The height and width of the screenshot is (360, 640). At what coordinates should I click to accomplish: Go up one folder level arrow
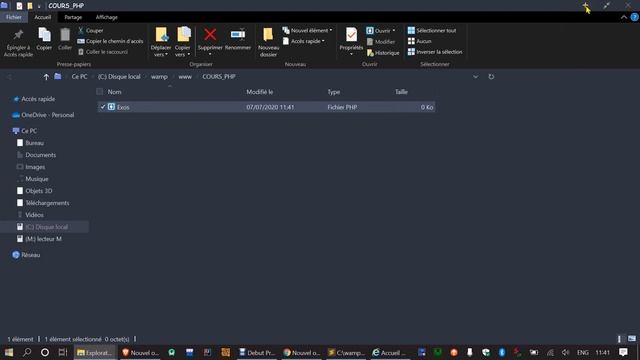click(46, 77)
